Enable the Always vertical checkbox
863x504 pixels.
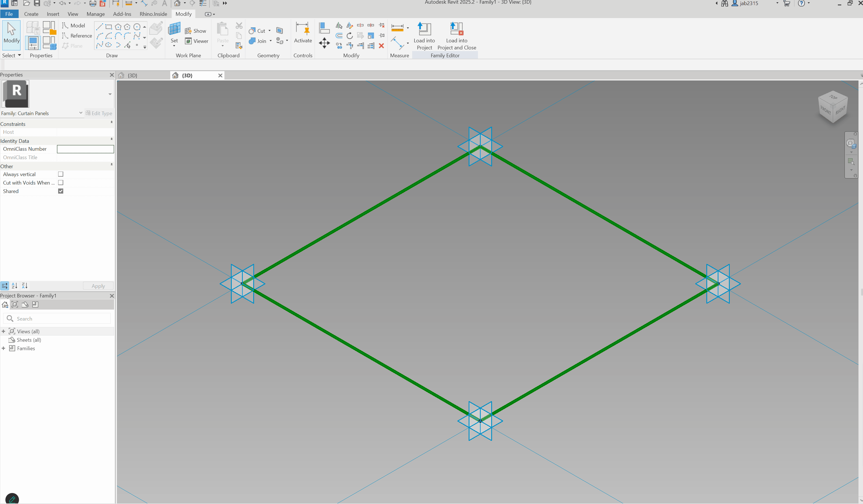point(61,174)
